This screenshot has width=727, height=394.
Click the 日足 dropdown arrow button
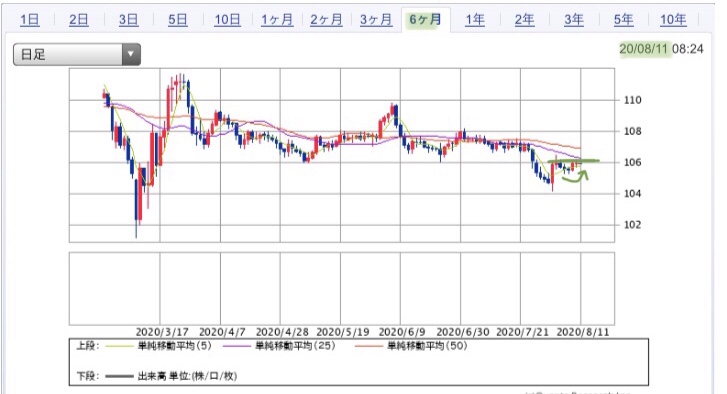[131, 54]
